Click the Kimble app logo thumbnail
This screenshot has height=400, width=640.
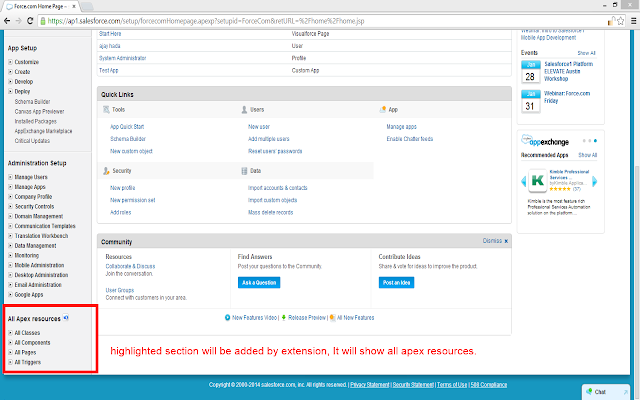(x=538, y=181)
